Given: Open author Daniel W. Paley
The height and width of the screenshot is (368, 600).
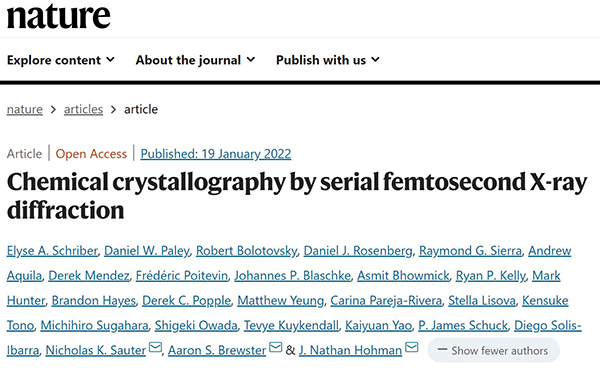Looking at the screenshot, I should pyautogui.click(x=147, y=251).
